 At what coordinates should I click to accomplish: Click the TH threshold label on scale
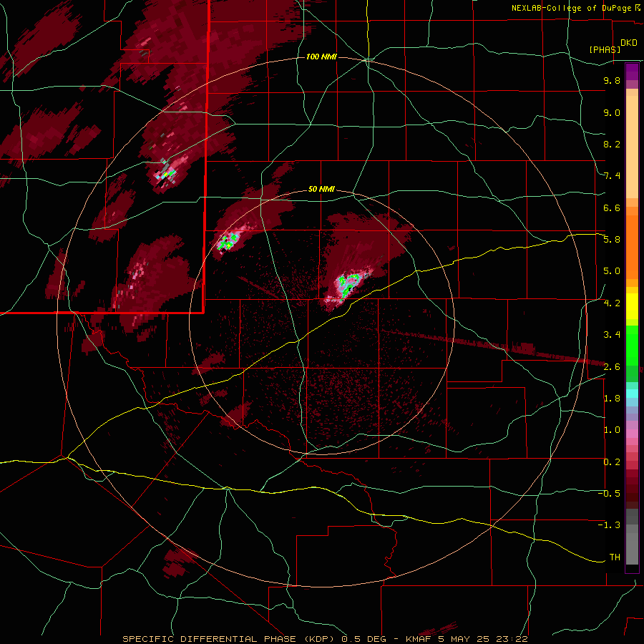click(615, 557)
